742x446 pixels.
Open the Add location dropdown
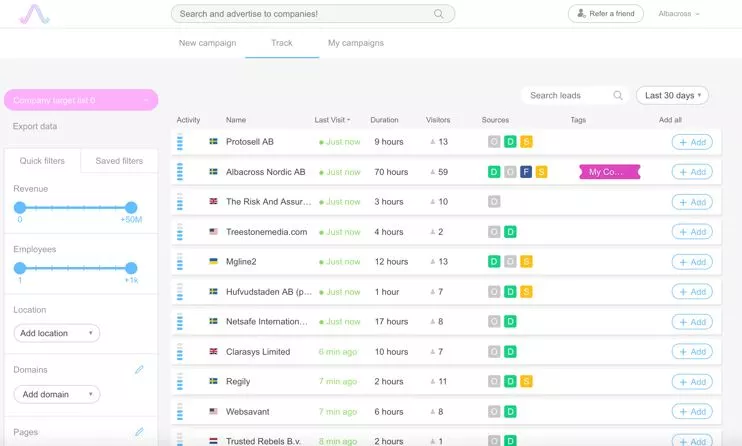coord(57,333)
